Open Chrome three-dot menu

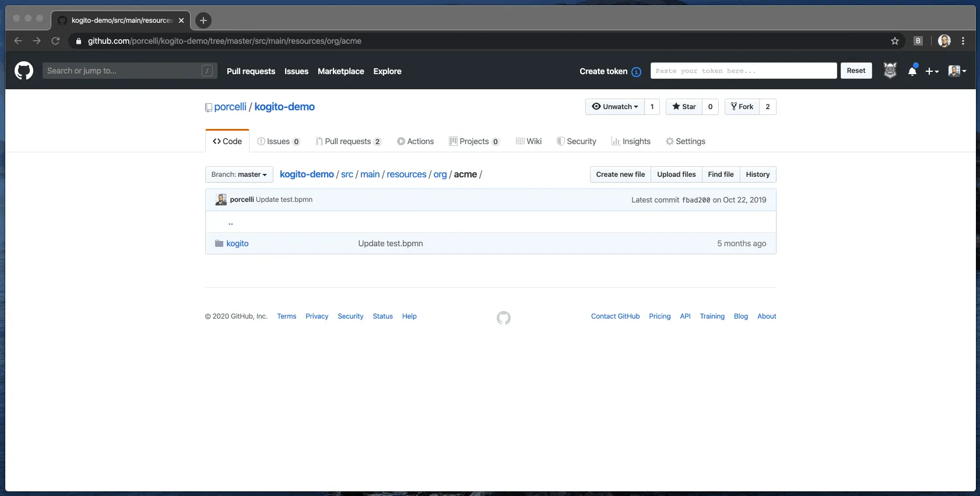[963, 41]
